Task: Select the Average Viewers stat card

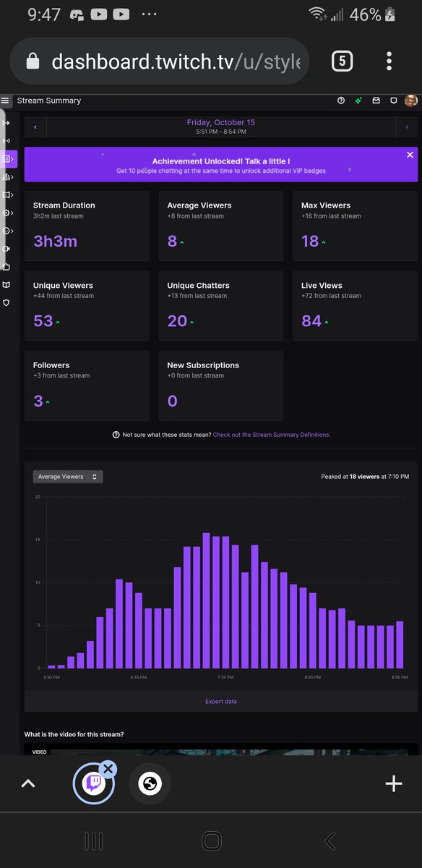Action: click(x=221, y=226)
